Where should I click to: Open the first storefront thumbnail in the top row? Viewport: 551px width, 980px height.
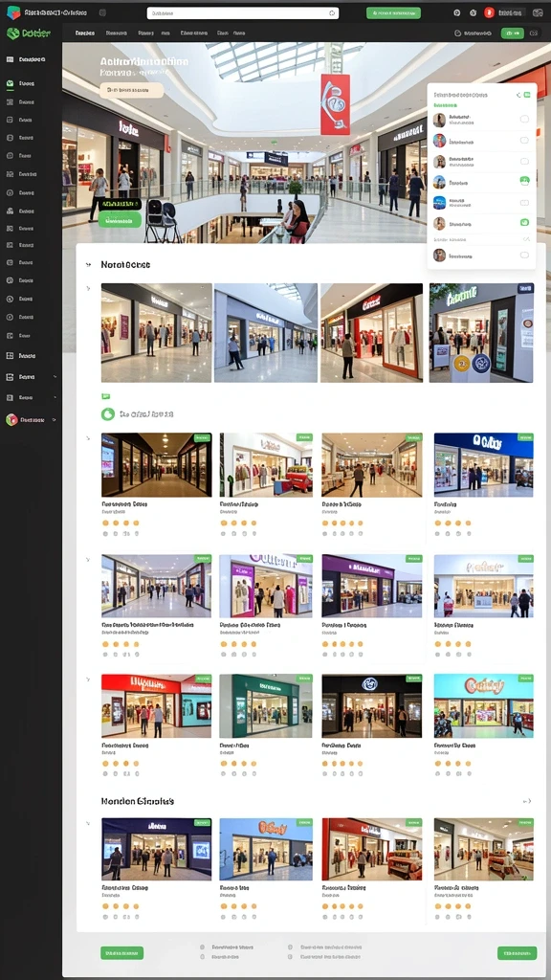point(156,332)
